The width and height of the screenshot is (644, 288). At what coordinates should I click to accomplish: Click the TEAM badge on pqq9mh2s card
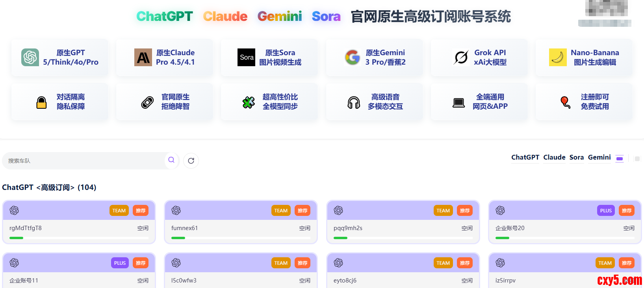coord(443,210)
